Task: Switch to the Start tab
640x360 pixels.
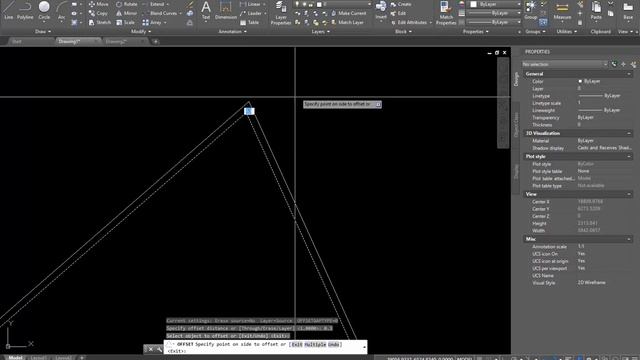Action: point(16,41)
